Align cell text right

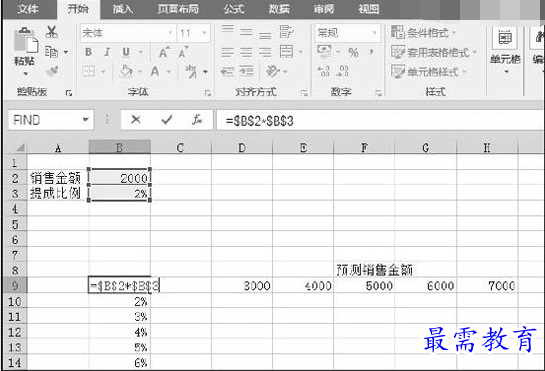coord(265,52)
